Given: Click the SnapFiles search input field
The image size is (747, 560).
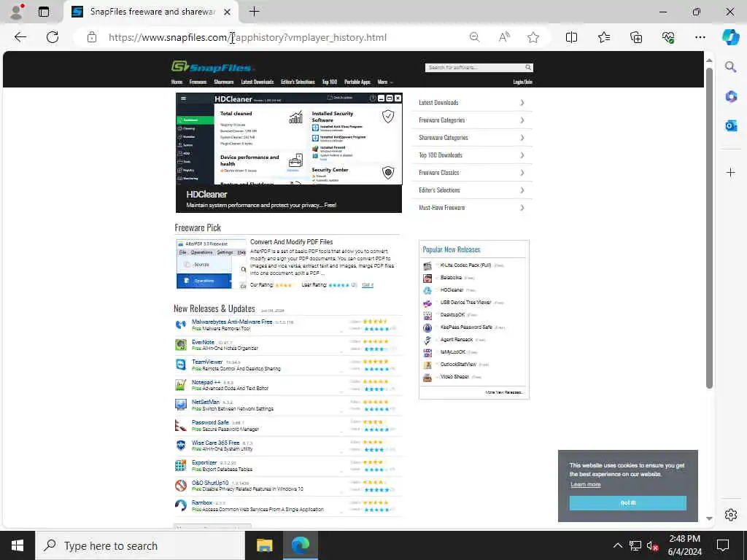Looking at the screenshot, I should (x=474, y=68).
